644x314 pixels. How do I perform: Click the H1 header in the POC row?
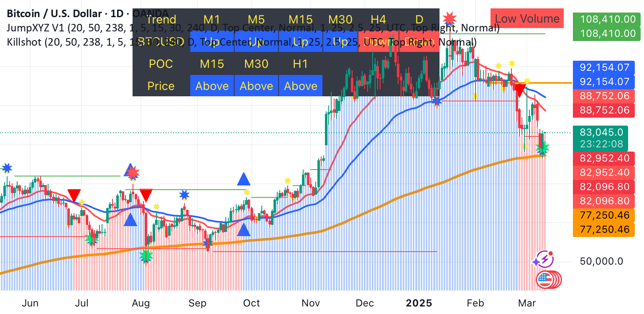tap(300, 64)
